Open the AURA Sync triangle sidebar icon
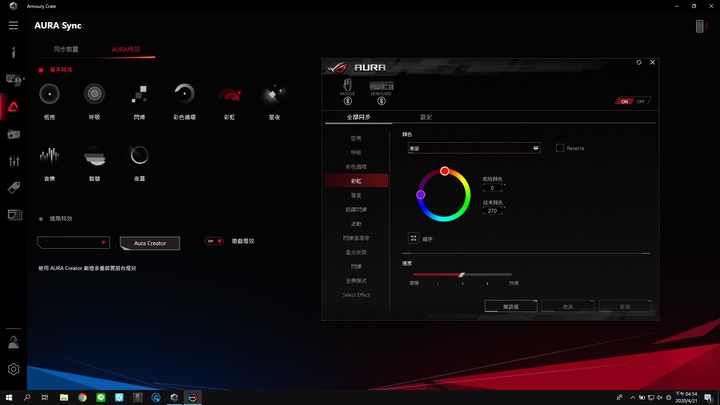720x405 pixels. [13, 107]
